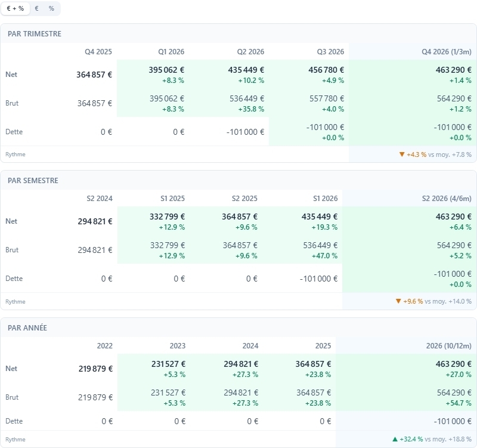Click the orange down-triangle in quarterly Rythme
The height and width of the screenshot is (448, 477).
click(x=402, y=155)
